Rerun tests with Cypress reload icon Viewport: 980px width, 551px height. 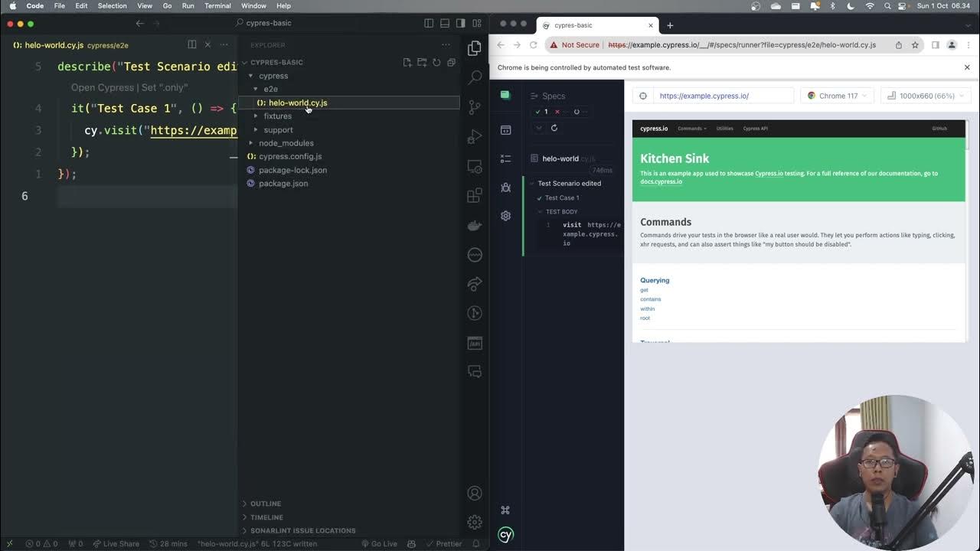pyautogui.click(x=554, y=128)
